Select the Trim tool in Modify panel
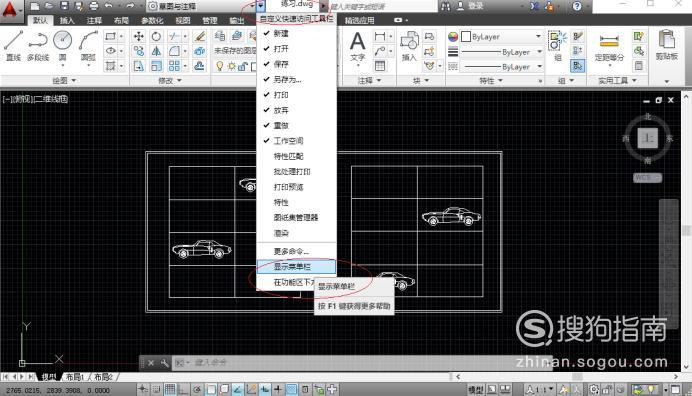This screenshot has width=692, height=396. tap(174, 36)
